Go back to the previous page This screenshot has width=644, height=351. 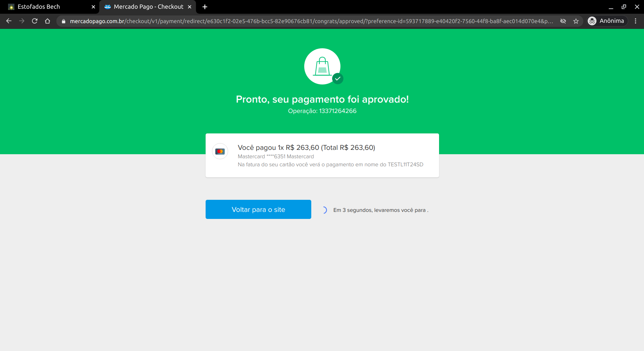pos(9,21)
